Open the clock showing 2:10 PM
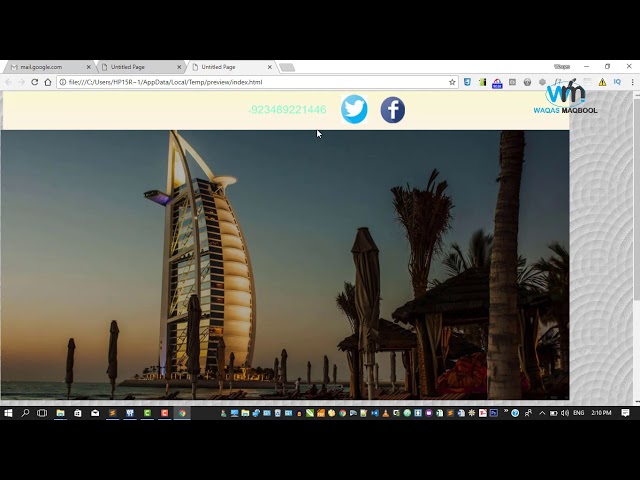Screen dimensions: 640x480 click(x=601, y=413)
